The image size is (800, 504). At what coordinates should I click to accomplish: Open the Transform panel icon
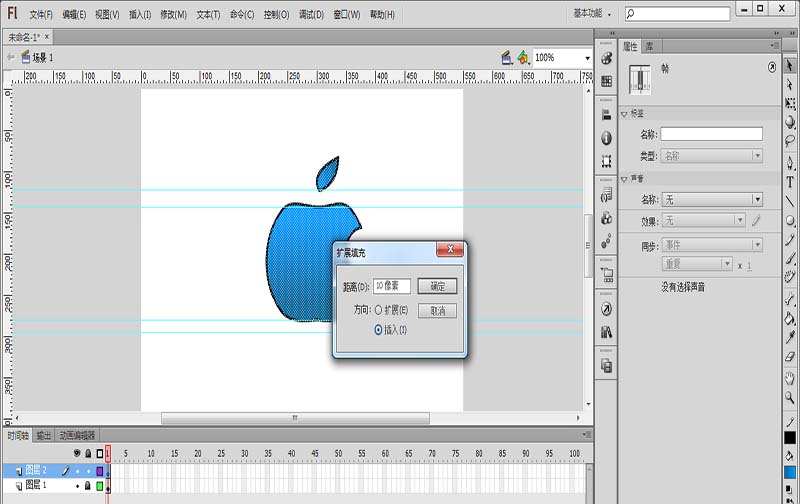click(606, 161)
